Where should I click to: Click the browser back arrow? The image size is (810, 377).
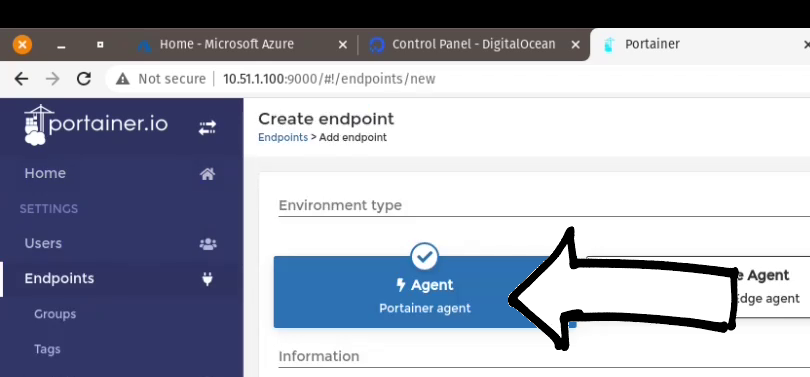tap(21, 79)
